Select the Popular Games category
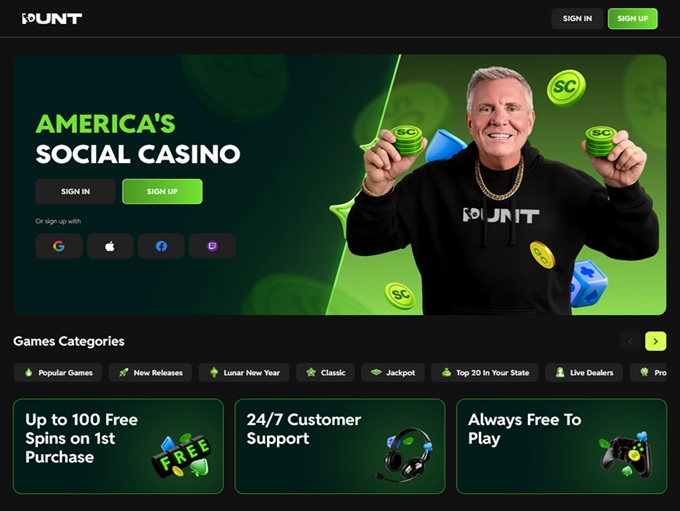The width and height of the screenshot is (680, 511). point(58,373)
